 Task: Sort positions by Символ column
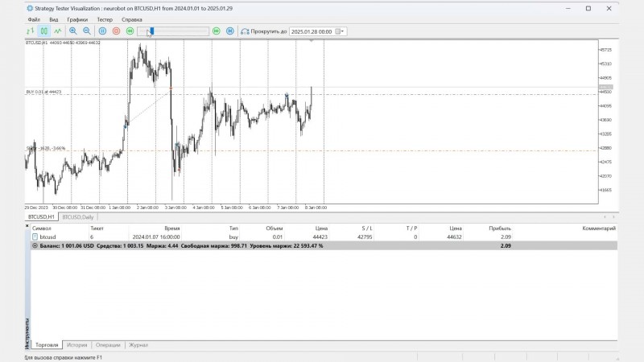pyautogui.click(x=42, y=228)
